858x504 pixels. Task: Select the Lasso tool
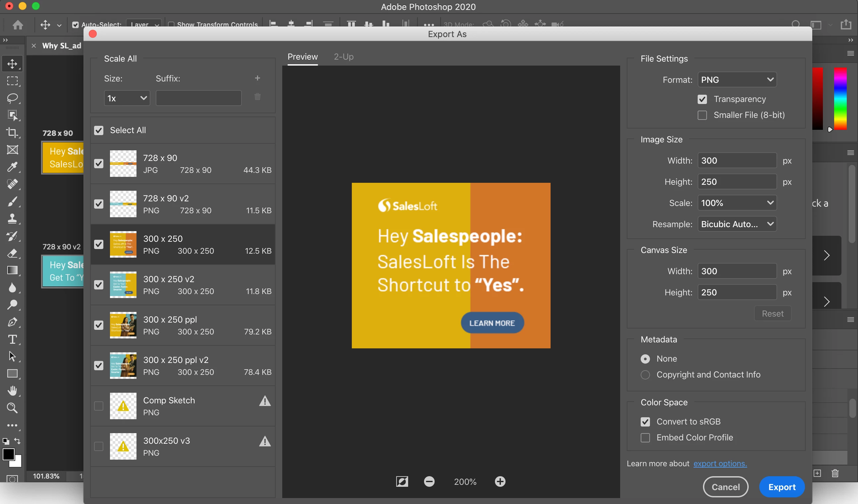[x=13, y=98]
